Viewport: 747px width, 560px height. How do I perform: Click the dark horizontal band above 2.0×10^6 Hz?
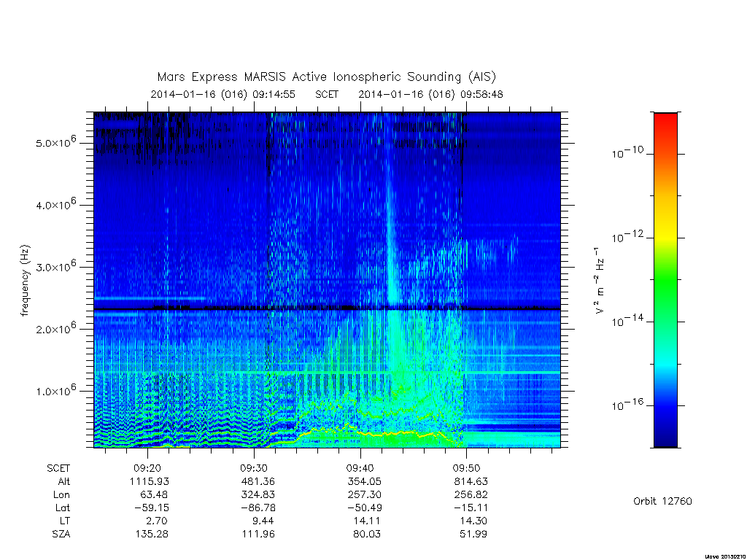(327, 308)
